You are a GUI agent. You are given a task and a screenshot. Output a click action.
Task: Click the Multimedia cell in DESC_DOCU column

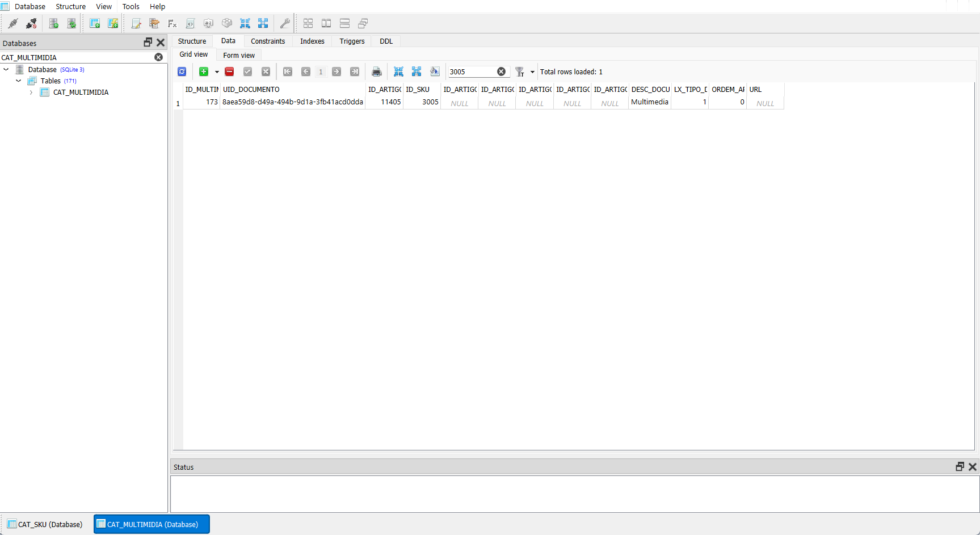(650, 102)
